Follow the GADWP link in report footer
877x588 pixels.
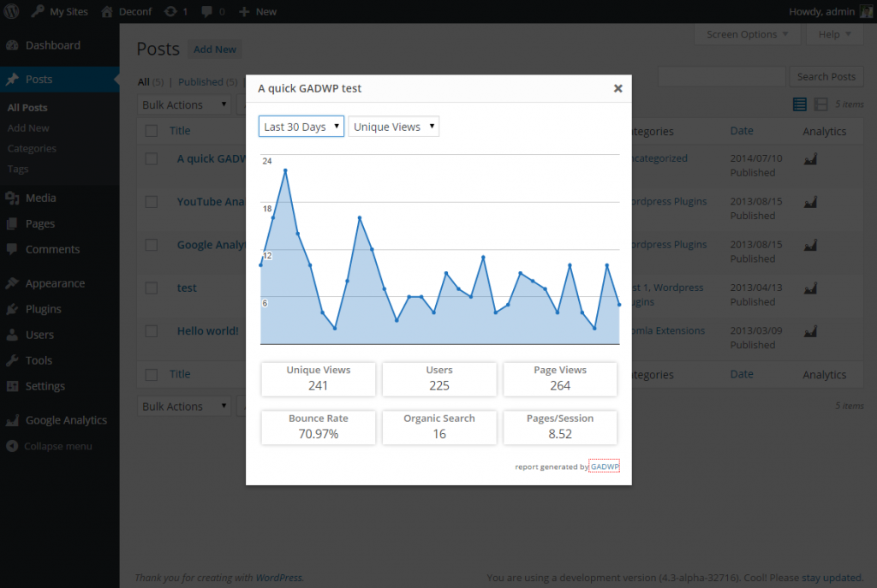pos(605,466)
